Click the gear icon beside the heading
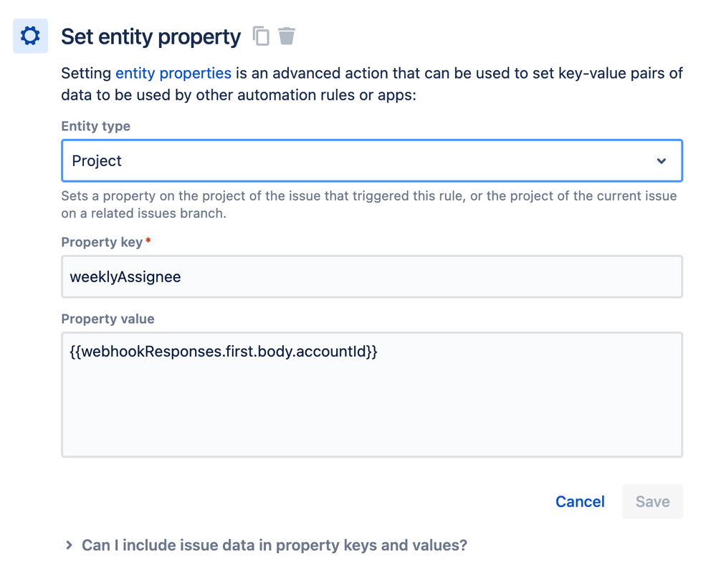 [30, 36]
